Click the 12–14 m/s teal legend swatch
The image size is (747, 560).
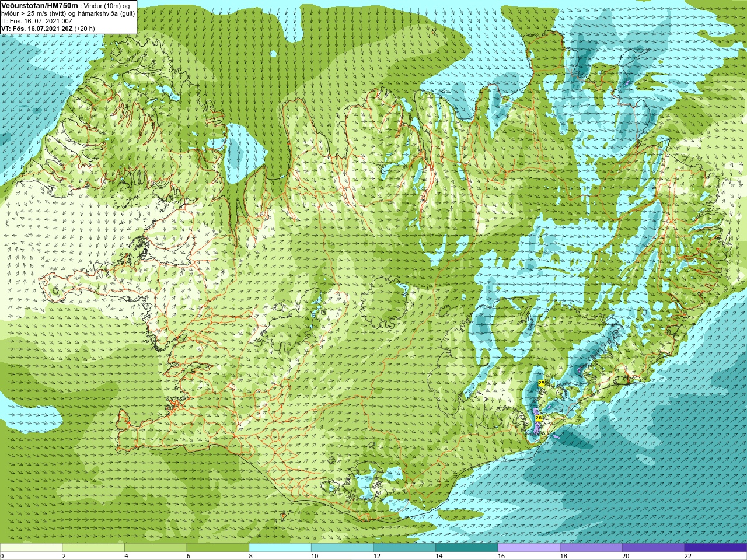click(x=404, y=548)
